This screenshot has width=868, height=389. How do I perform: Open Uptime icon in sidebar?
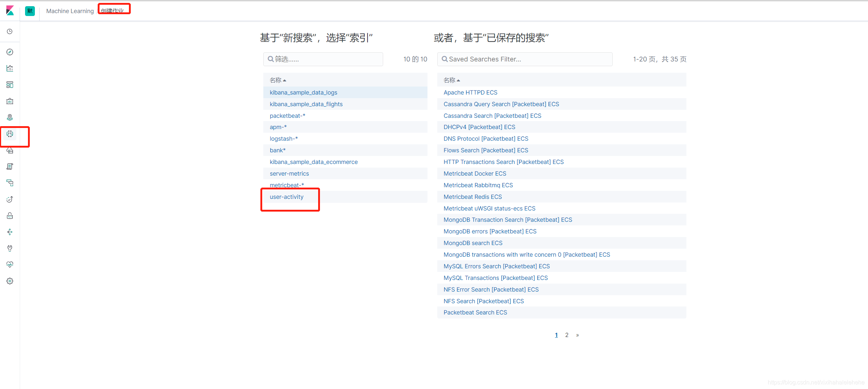click(x=10, y=199)
